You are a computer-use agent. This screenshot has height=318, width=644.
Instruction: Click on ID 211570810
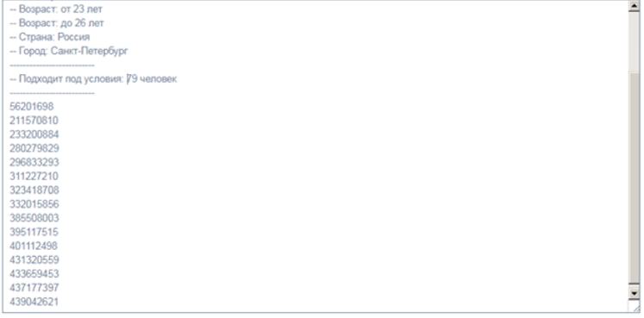pos(34,121)
